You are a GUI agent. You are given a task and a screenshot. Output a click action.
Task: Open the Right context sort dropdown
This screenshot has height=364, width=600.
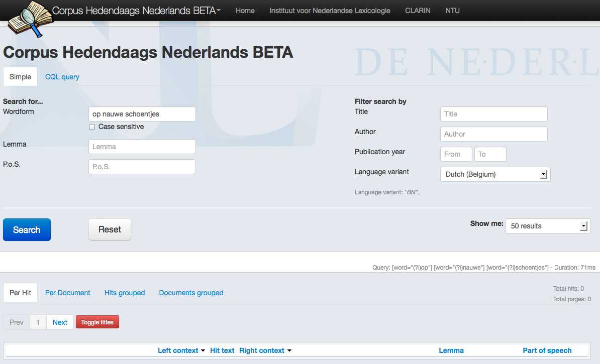click(265, 350)
